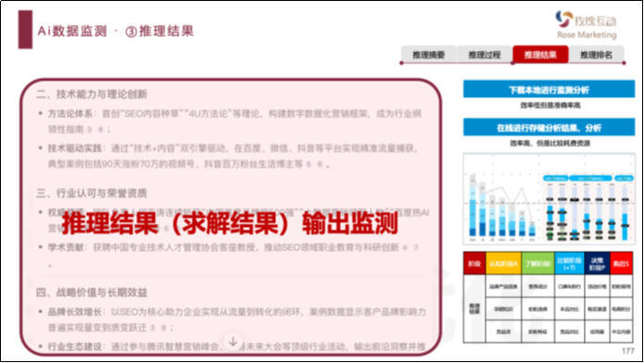
Task: Click the dark red 阶段 header cell
Action: 474,264
